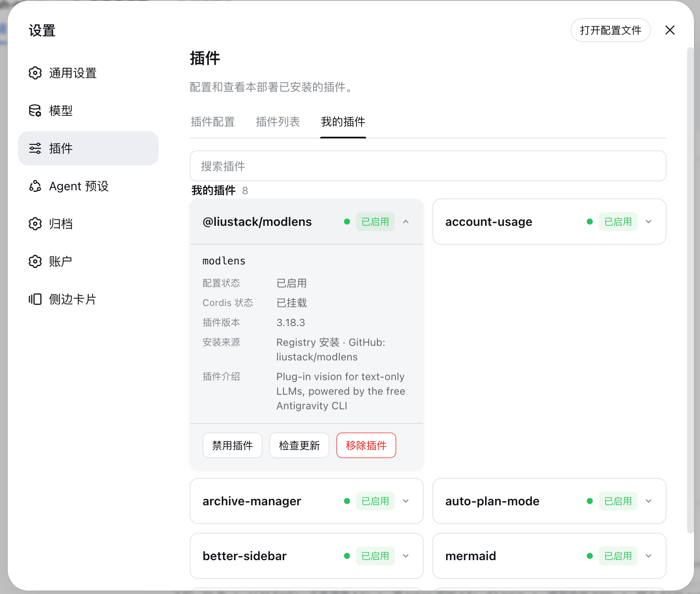This screenshot has height=594, width=700.
Task: Click 已启用 badge on account-usage
Action: [618, 222]
